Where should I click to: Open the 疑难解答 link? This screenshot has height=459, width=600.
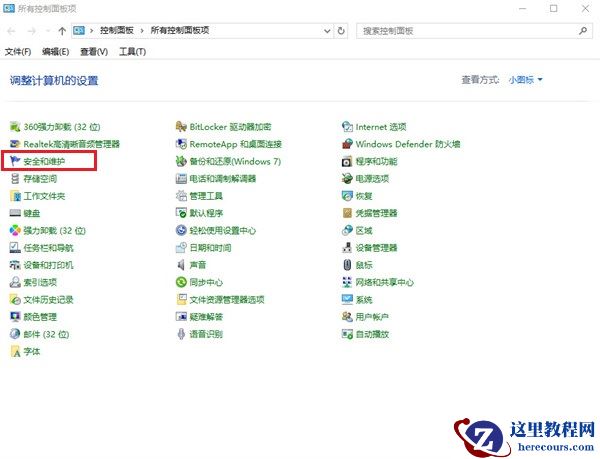(x=206, y=317)
